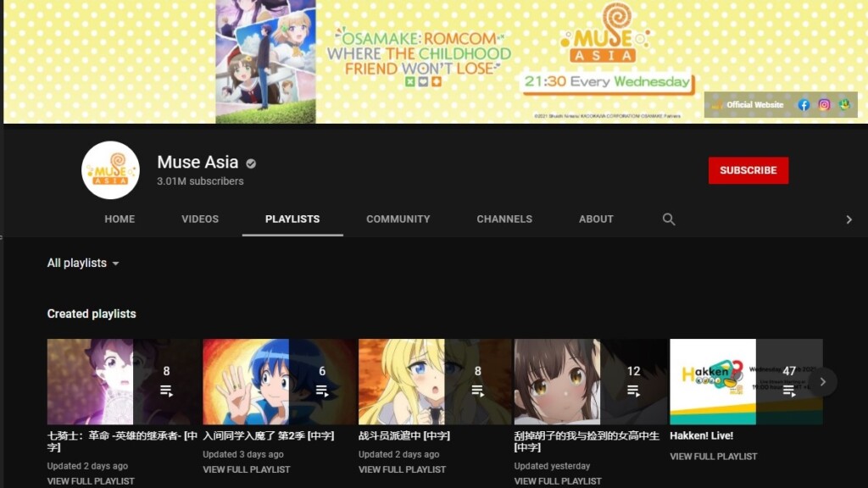Image resolution: width=868 pixels, height=488 pixels.
Task: Open channel search magnifier icon
Action: (x=669, y=219)
